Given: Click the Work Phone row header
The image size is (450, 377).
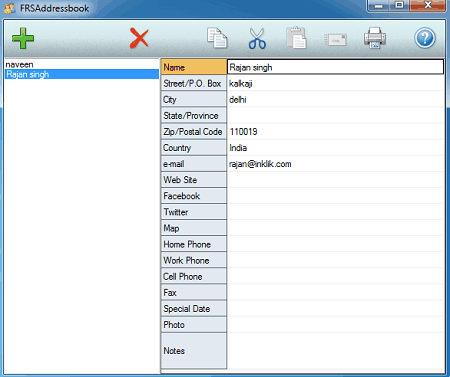Looking at the screenshot, I should [194, 260].
